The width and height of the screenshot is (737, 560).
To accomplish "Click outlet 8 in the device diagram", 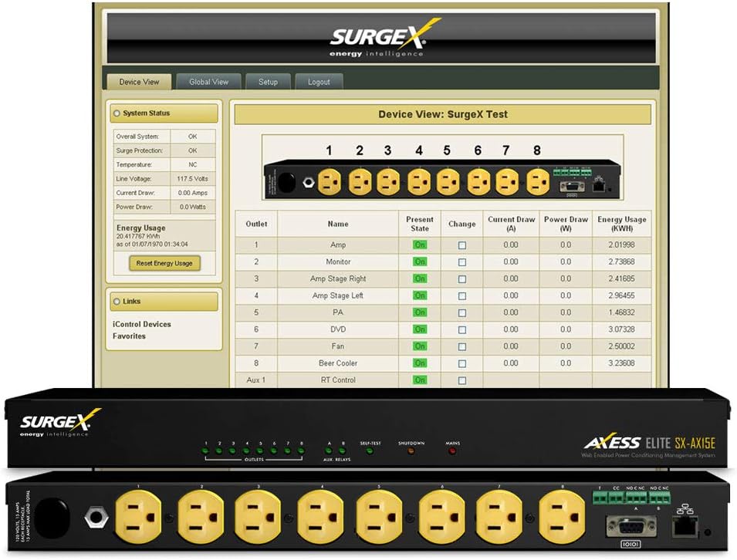I will coord(538,182).
